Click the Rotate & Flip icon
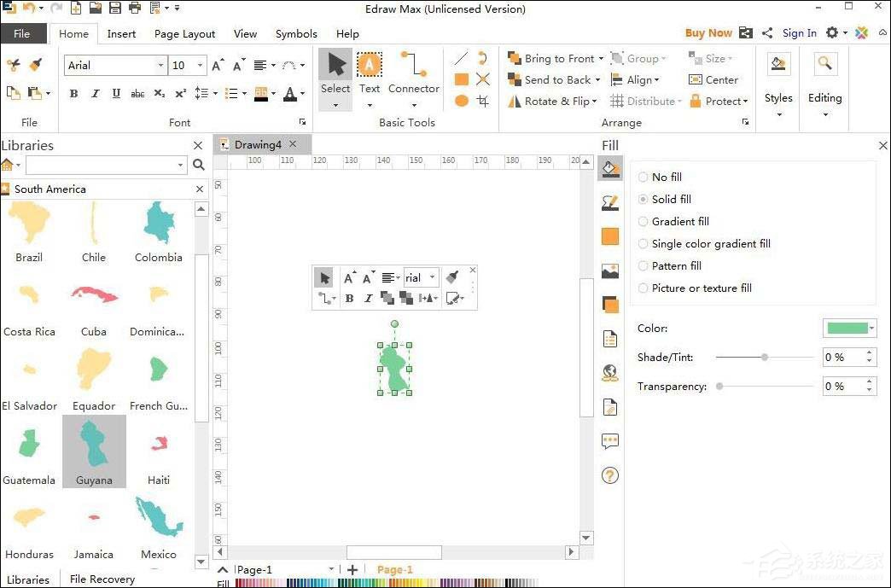 coord(515,102)
